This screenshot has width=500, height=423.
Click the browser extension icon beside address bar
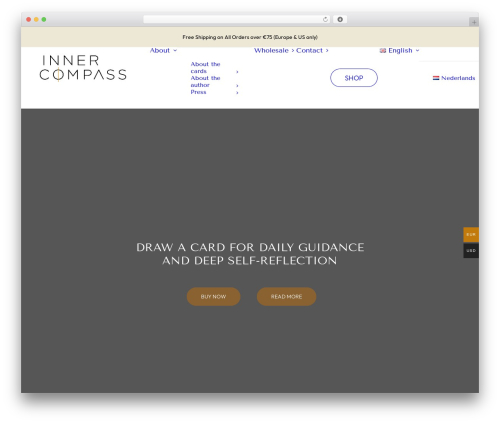[x=340, y=19]
